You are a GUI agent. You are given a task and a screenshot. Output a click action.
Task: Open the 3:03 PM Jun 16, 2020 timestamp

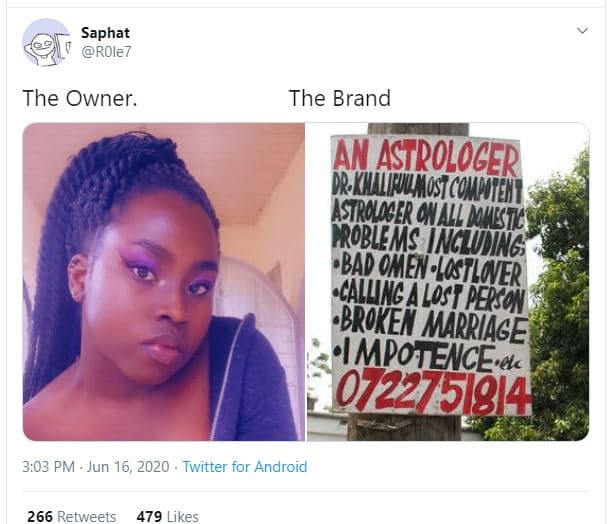tap(96, 467)
